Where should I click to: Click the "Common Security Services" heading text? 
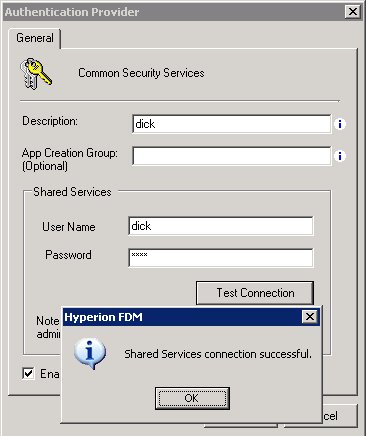(141, 73)
